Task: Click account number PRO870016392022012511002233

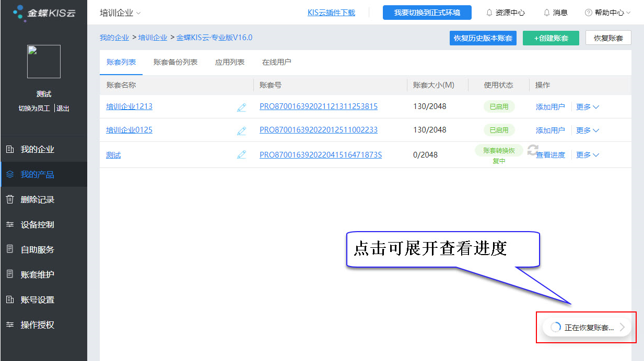Action: point(319,130)
